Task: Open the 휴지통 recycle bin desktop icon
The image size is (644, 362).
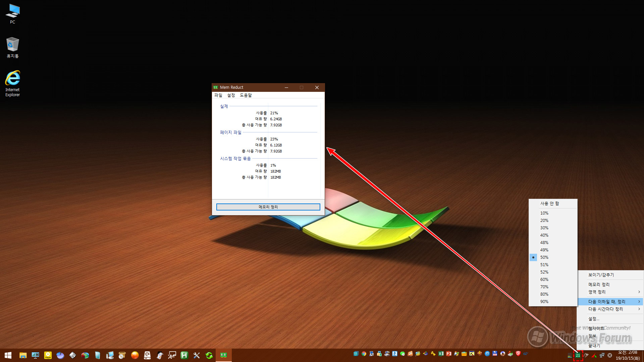Action: [12, 48]
